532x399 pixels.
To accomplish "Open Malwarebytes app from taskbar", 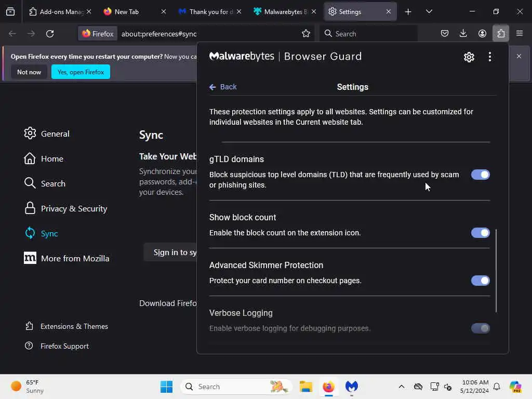I will pyautogui.click(x=352, y=387).
